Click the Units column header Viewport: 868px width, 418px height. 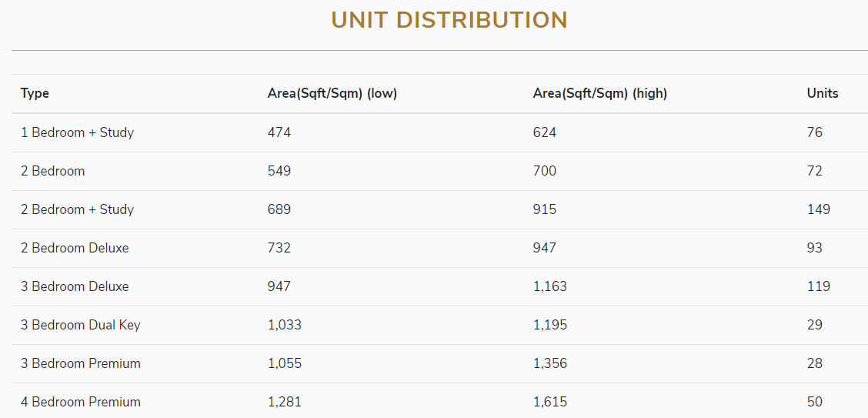[822, 94]
